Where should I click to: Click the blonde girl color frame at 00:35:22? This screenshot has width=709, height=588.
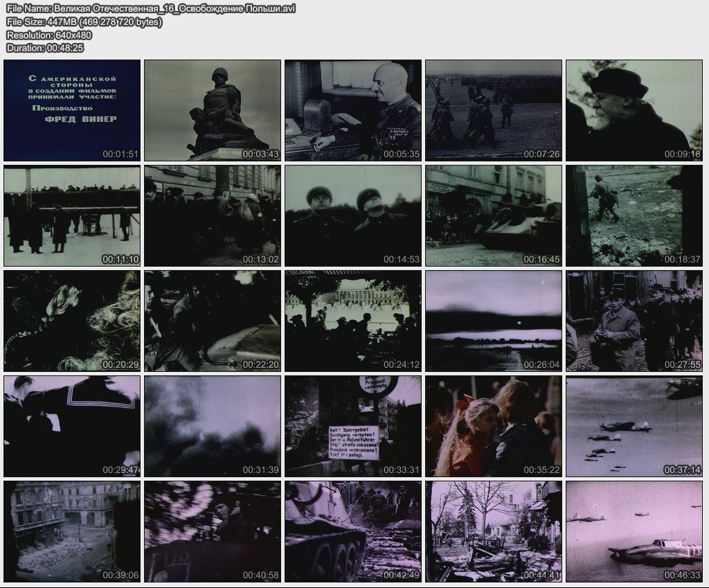(x=494, y=426)
